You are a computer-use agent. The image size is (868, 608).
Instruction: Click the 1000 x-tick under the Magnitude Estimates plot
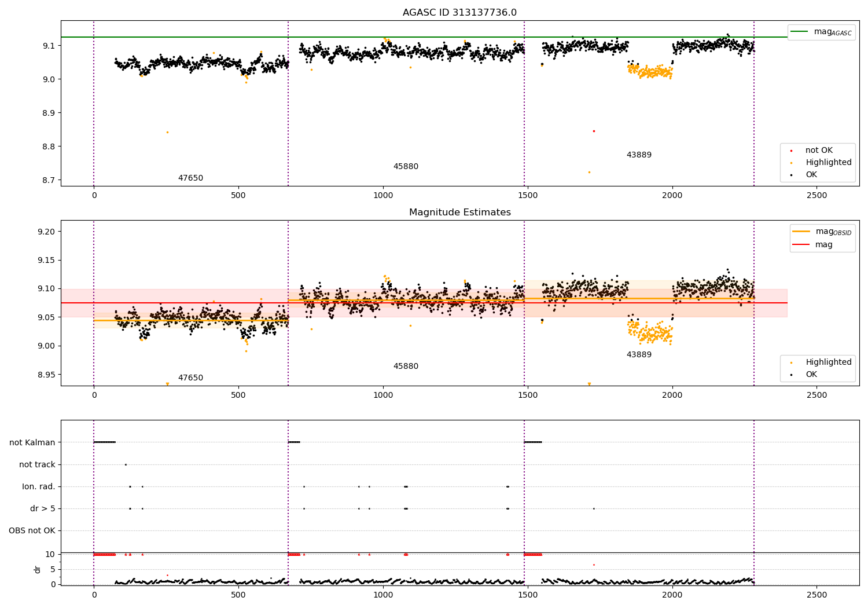click(383, 395)
